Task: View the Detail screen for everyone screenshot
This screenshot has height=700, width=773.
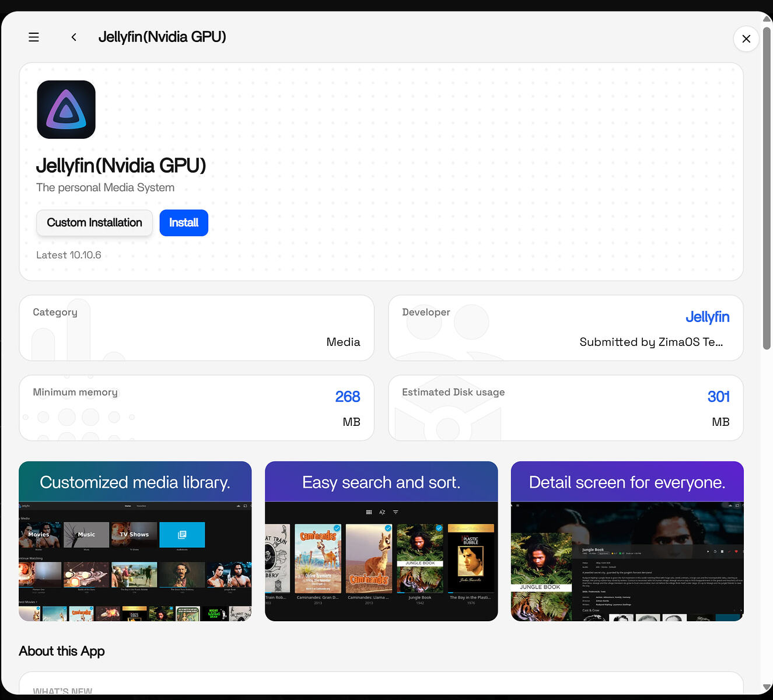Action: (627, 541)
